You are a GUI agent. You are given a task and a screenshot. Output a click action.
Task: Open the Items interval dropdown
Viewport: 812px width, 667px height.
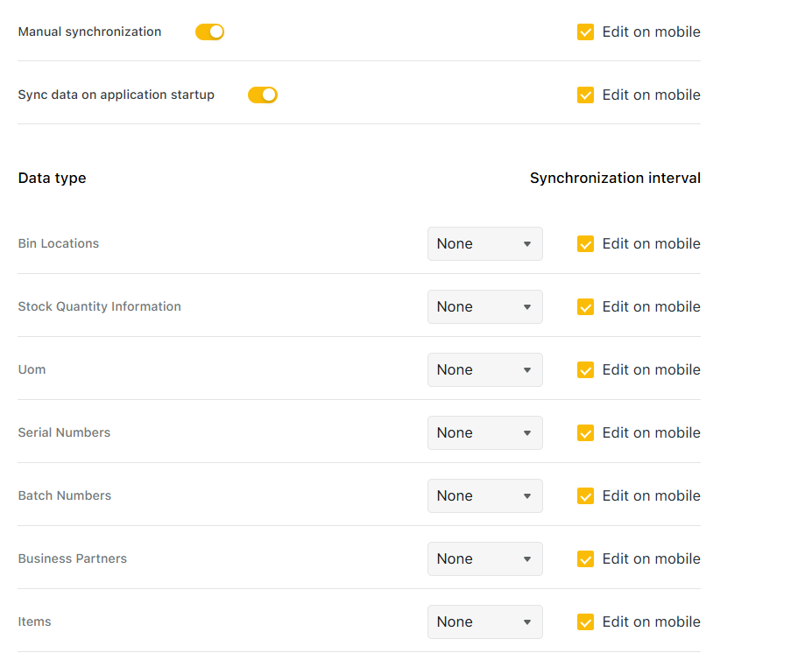[484, 622]
